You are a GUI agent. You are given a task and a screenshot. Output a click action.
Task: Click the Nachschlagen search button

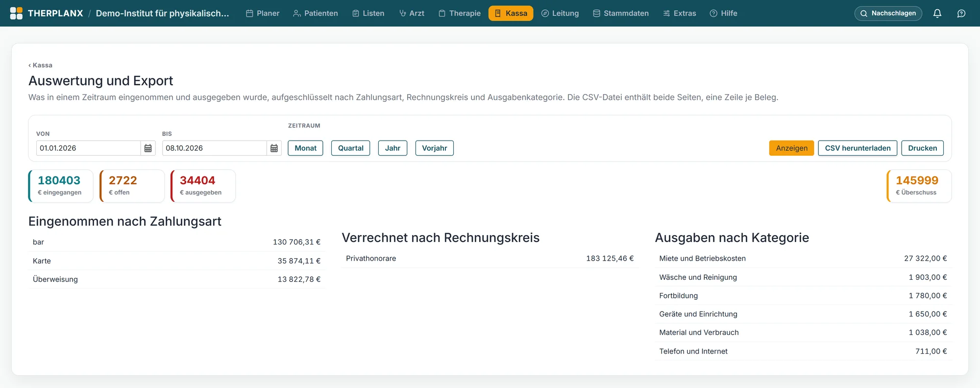(888, 13)
